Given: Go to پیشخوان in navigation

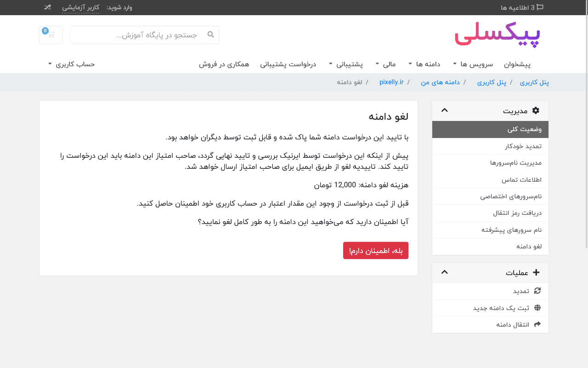Looking at the screenshot, I should tap(517, 64).
